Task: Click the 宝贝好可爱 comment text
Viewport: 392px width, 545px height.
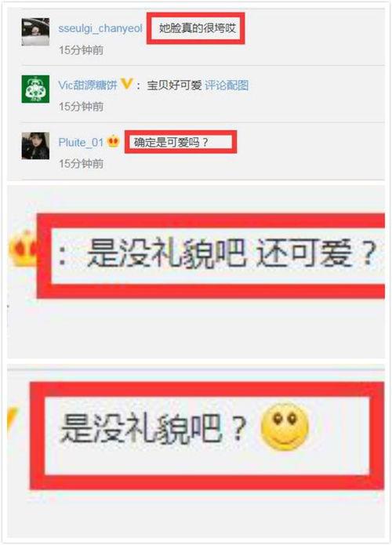Action: [x=174, y=85]
